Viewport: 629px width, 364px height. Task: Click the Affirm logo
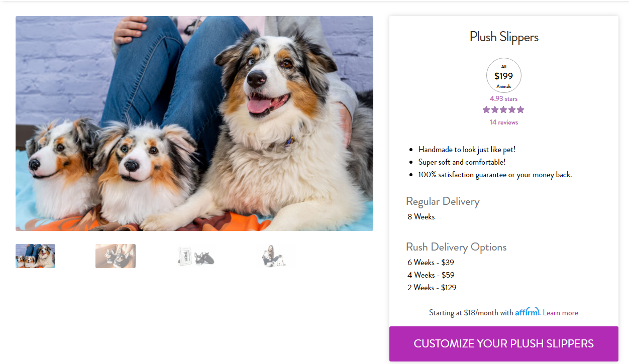(x=527, y=312)
